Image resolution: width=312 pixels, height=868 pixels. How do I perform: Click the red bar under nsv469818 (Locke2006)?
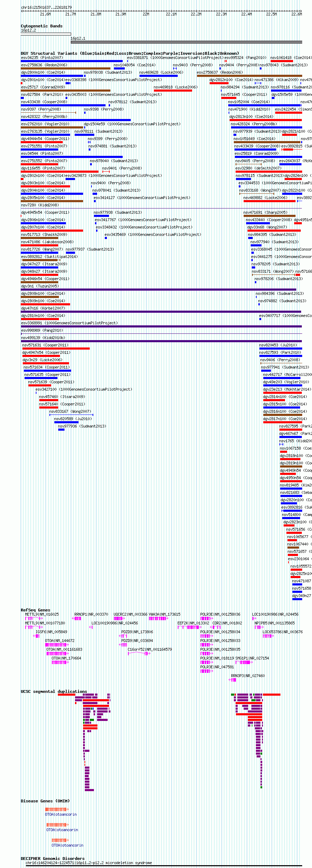click(173, 91)
